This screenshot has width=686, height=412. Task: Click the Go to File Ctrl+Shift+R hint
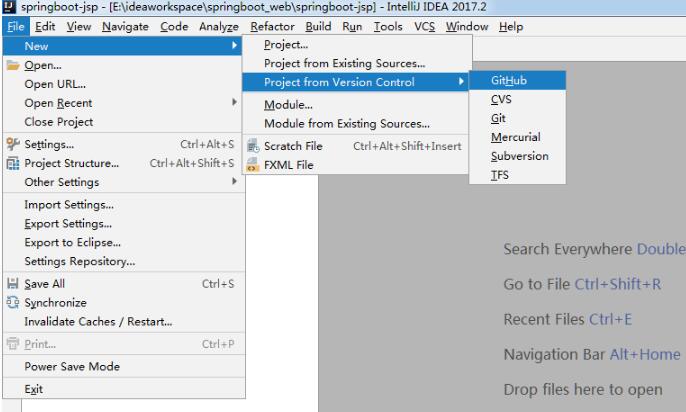point(582,284)
